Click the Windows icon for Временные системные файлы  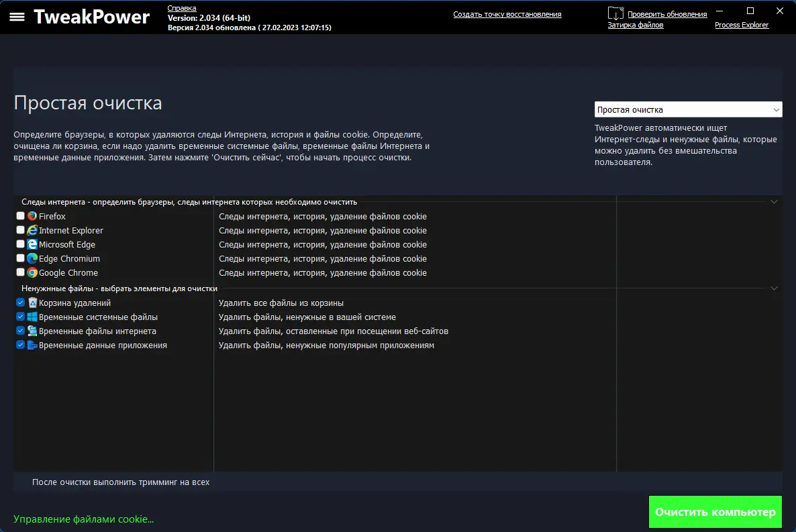point(32,317)
